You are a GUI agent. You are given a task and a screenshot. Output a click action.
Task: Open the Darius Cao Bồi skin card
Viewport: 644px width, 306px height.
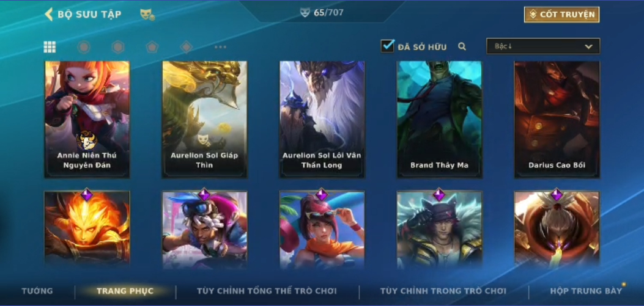tap(557, 119)
